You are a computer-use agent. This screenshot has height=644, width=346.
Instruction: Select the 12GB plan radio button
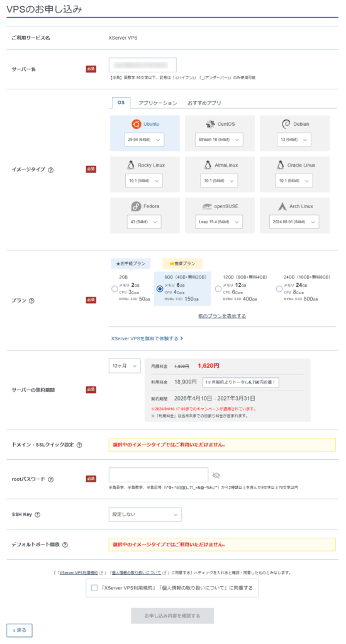(218, 289)
